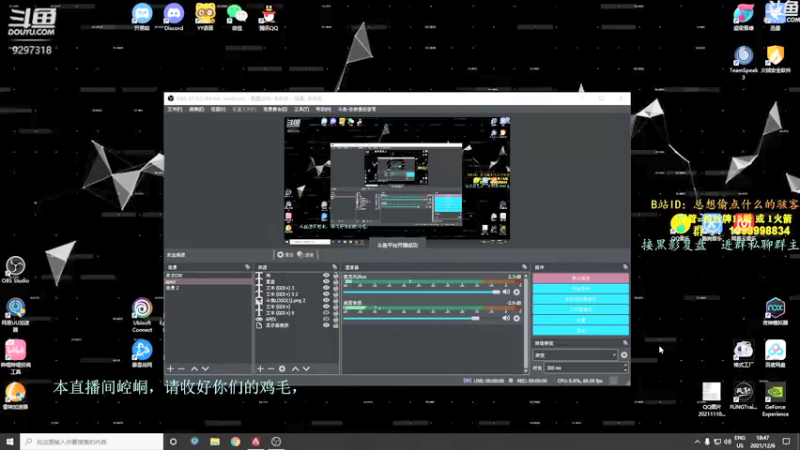Mute the first audio mixer channel
This screenshot has height=450, width=800.
coord(506,292)
